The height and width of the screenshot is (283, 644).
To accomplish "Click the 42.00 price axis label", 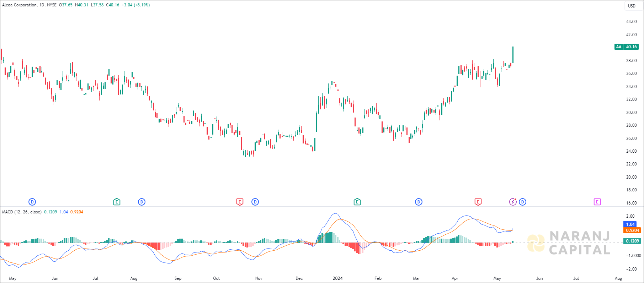I will point(632,35).
